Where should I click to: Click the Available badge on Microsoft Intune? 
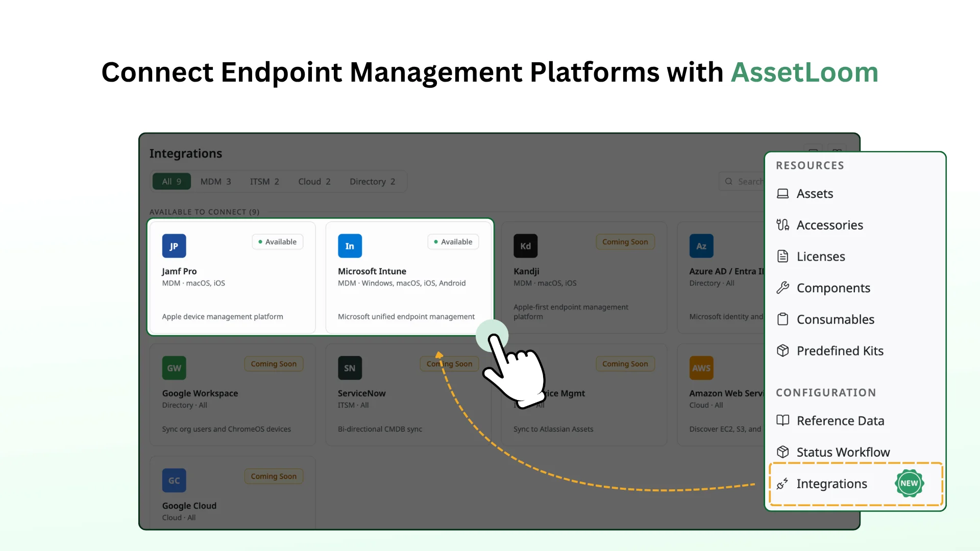(x=453, y=242)
